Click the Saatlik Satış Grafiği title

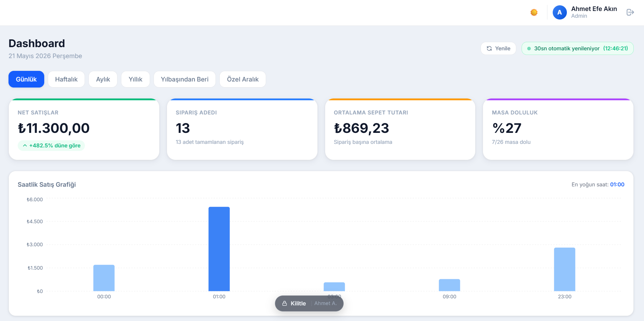tap(47, 185)
